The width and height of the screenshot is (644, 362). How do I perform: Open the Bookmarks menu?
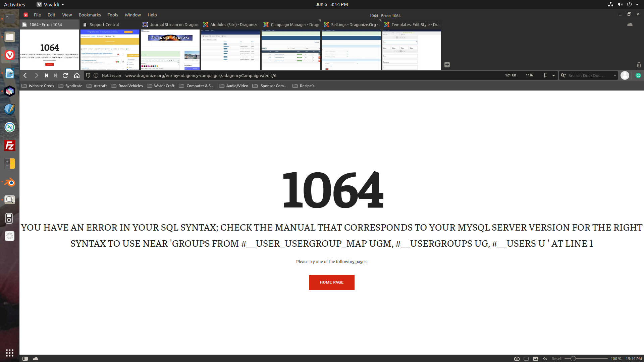(90, 15)
